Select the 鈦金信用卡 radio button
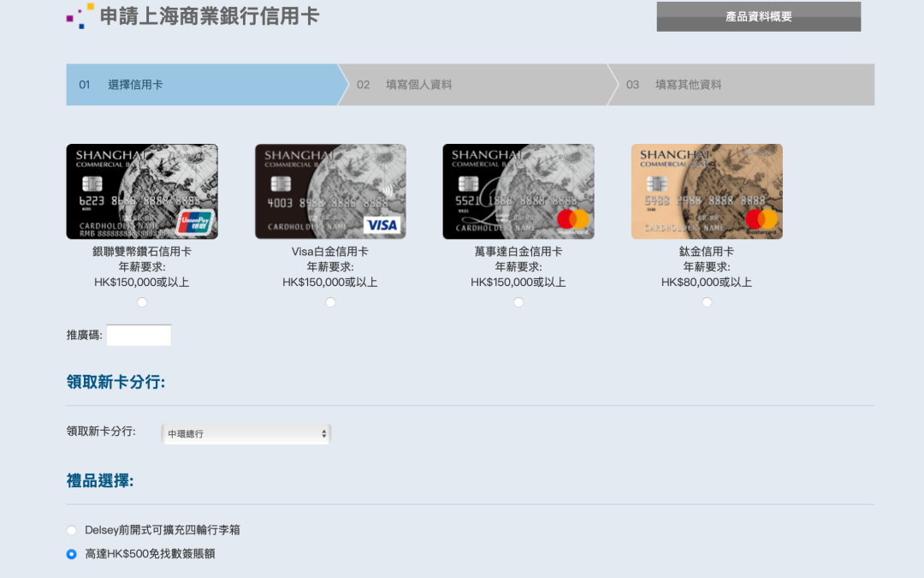 708,302
